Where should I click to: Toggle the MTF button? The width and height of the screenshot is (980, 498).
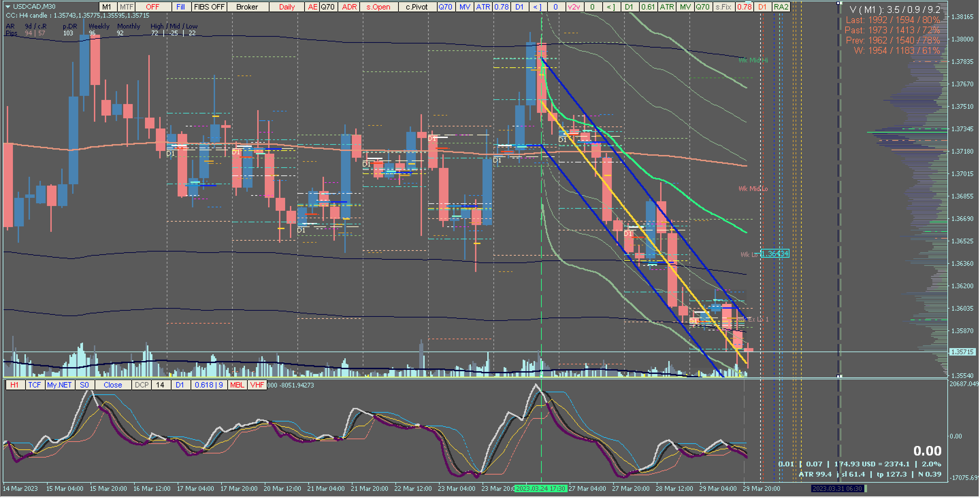[x=126, y=7]
